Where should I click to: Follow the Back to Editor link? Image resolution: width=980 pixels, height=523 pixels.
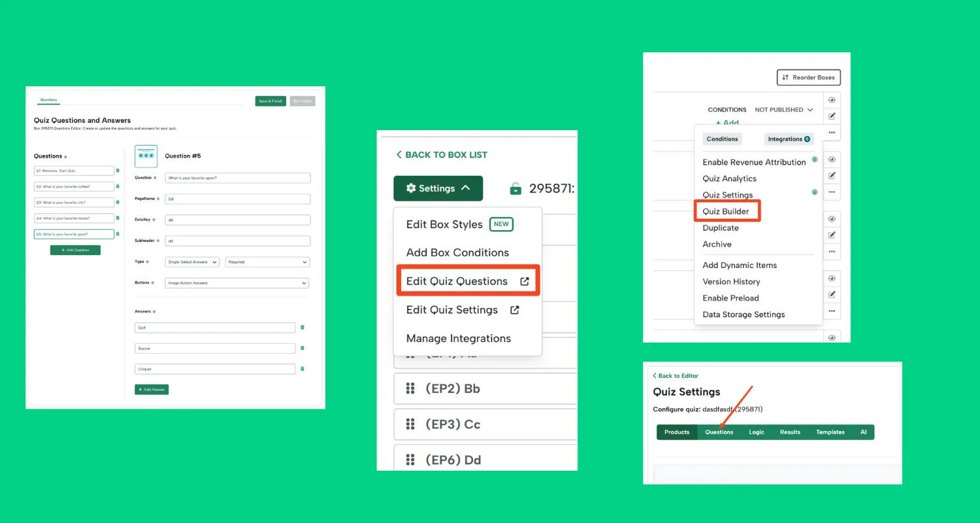pyautogui.click(x=676, y=376)
